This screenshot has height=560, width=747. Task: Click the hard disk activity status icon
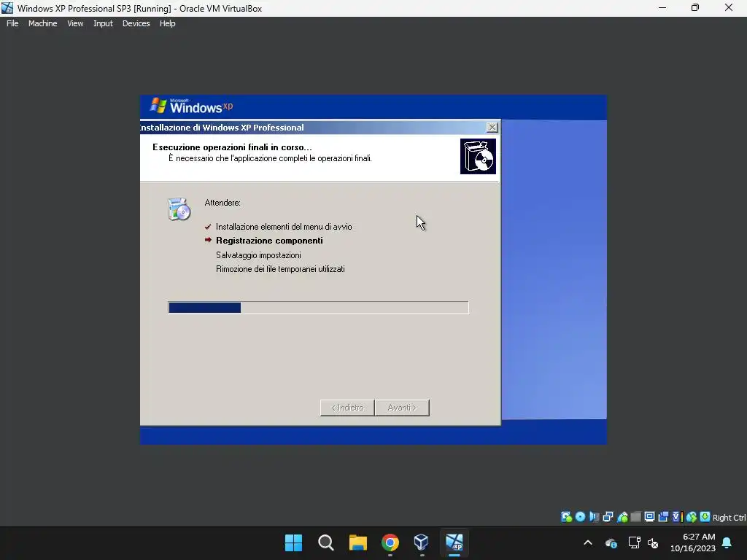pyautogui.click(x=566, y=517)
